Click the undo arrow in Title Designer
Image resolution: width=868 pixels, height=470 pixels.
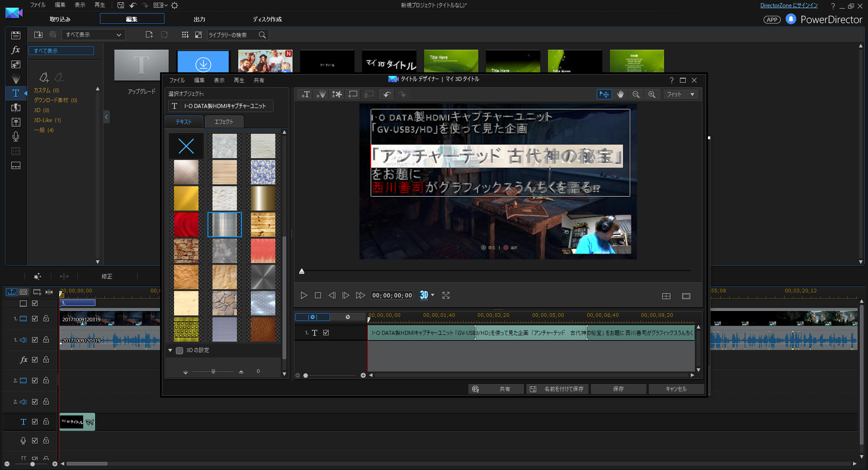(x=387, y=94)
